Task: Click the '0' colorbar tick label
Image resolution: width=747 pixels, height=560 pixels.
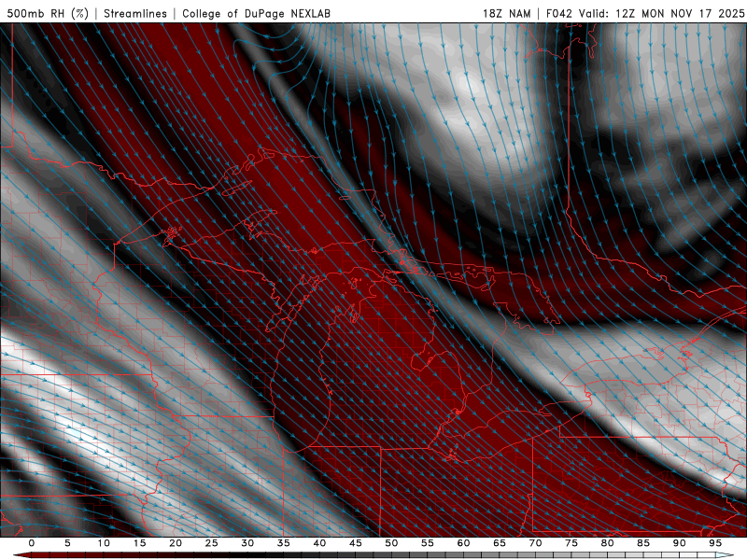Action: coord(32,543)
